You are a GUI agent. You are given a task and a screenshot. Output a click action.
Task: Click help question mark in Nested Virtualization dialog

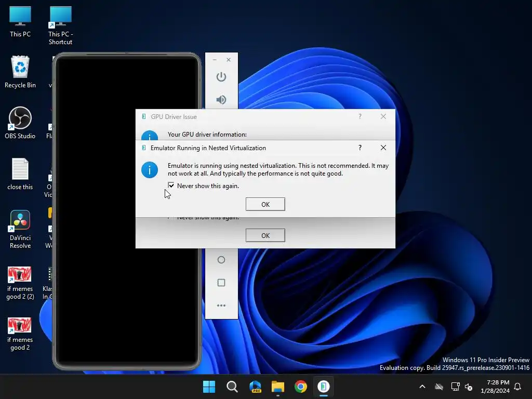360,148
